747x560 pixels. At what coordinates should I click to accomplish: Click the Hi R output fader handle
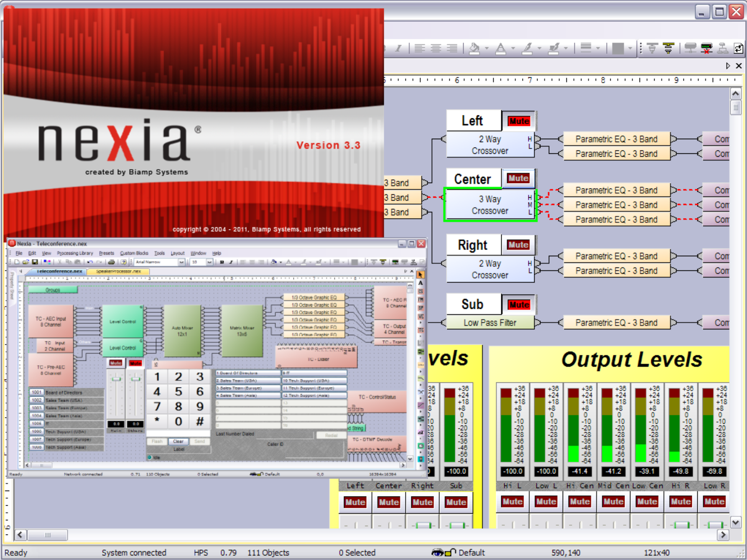(x=681, y=525)
